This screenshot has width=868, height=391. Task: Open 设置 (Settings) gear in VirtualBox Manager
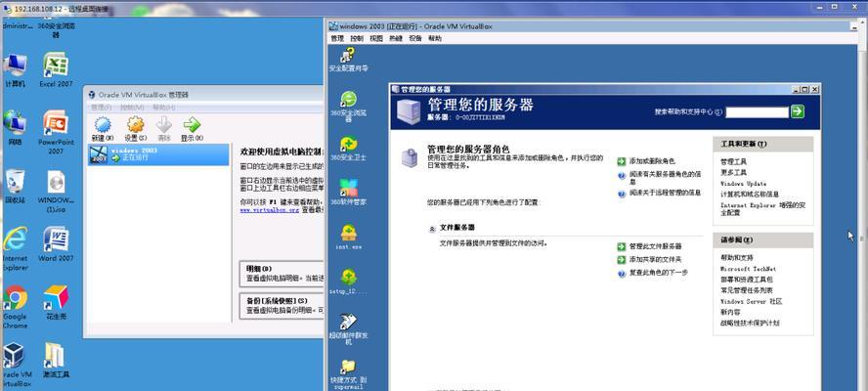[135, 125]
